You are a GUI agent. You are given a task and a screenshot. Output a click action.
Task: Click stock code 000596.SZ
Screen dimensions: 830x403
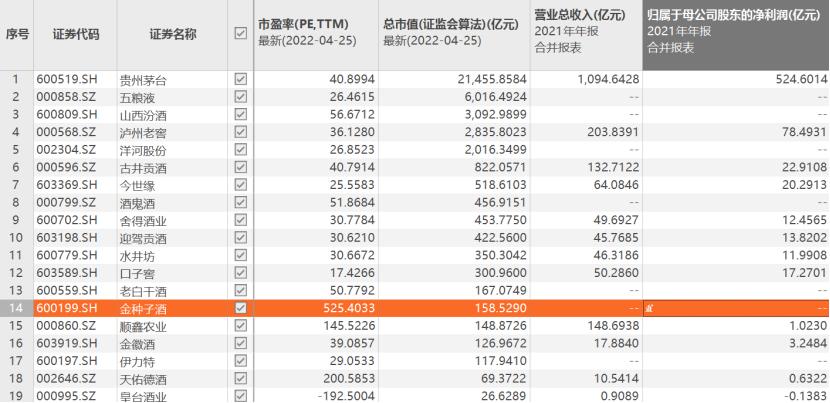click(67, 167)
